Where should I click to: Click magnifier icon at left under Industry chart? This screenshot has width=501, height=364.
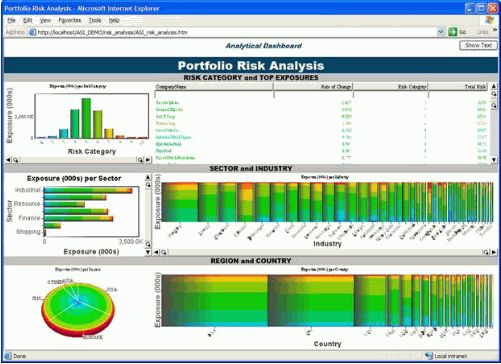(164, 252)
